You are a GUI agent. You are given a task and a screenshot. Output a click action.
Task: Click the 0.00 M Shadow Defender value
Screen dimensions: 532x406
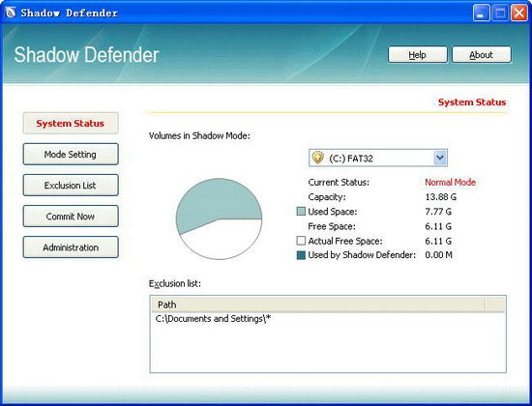439,255
